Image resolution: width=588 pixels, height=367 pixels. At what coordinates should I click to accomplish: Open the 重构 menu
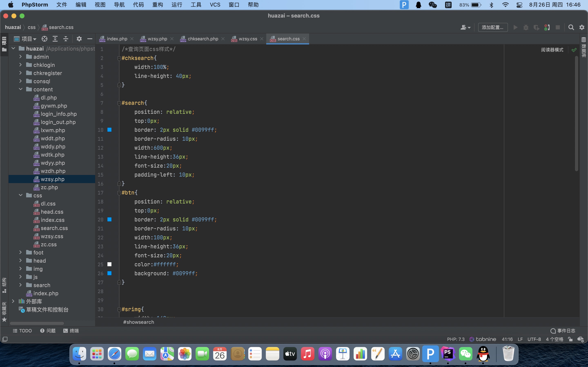pyautogui.click(x=157, y=5)
